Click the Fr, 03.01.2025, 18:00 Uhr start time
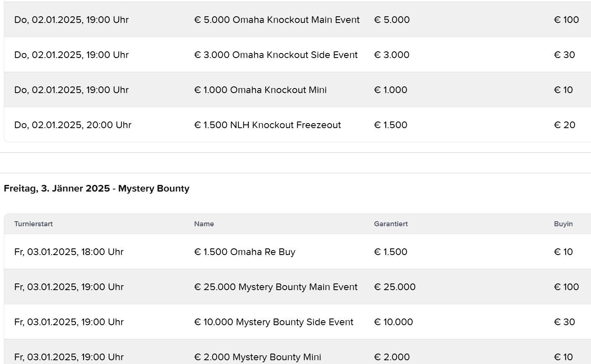Image resolution: width=591 pixels, height=364 pixels. click(69, 252)
